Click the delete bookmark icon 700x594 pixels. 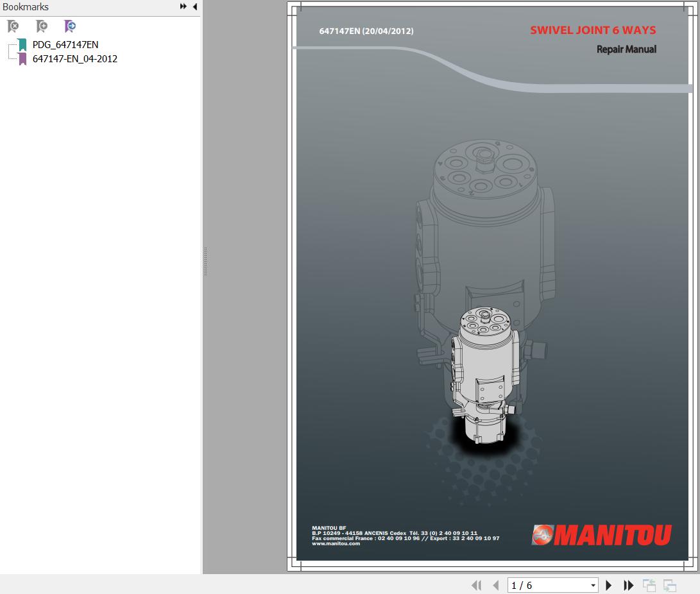click(x=13, y=26)
